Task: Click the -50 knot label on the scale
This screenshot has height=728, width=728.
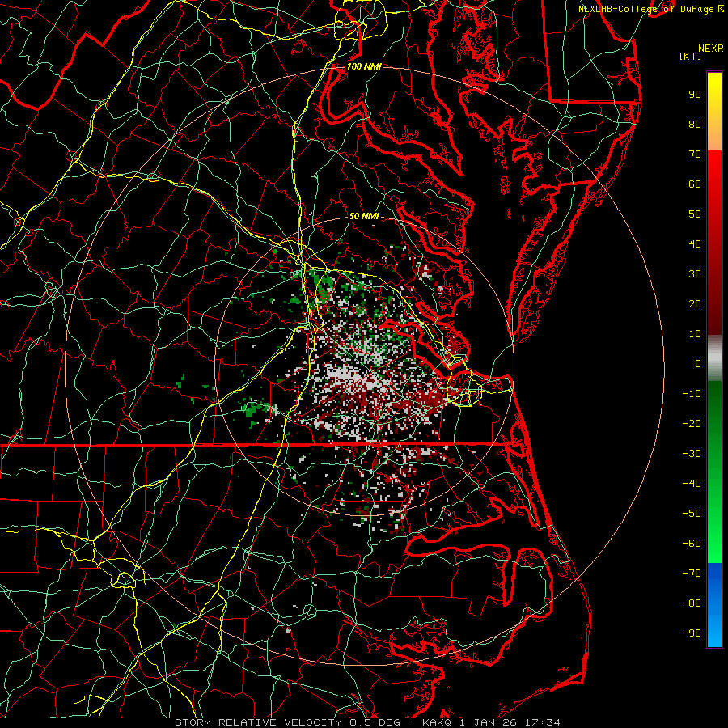Action: 692,514
